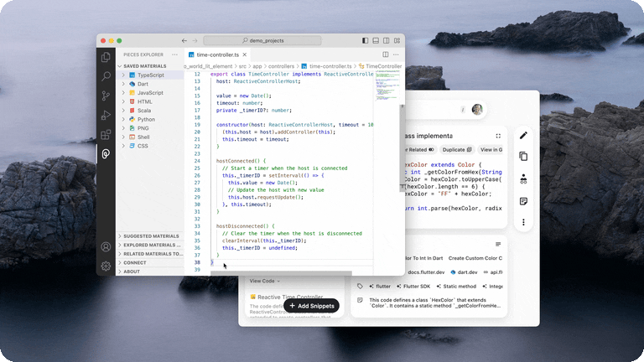644x362 pixels.
Task: Expand the Dart tree item
Action: 123,84
